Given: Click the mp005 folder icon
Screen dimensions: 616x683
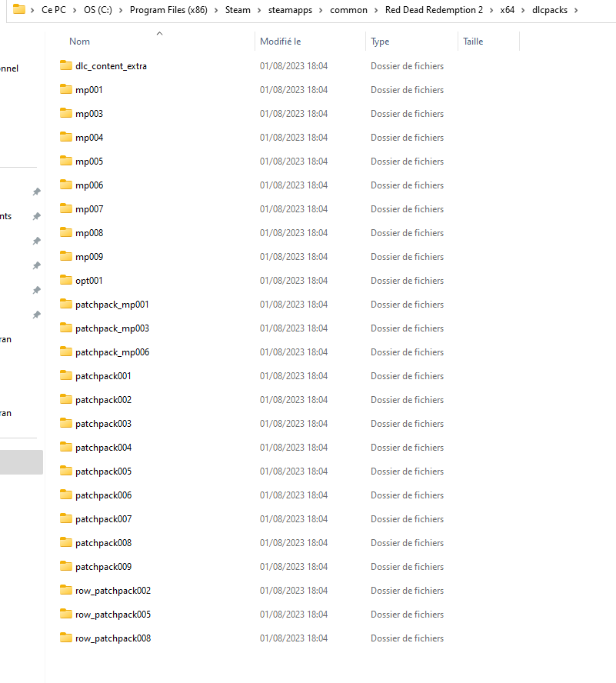Looking at the screenshot, I should tap(66, 161).
